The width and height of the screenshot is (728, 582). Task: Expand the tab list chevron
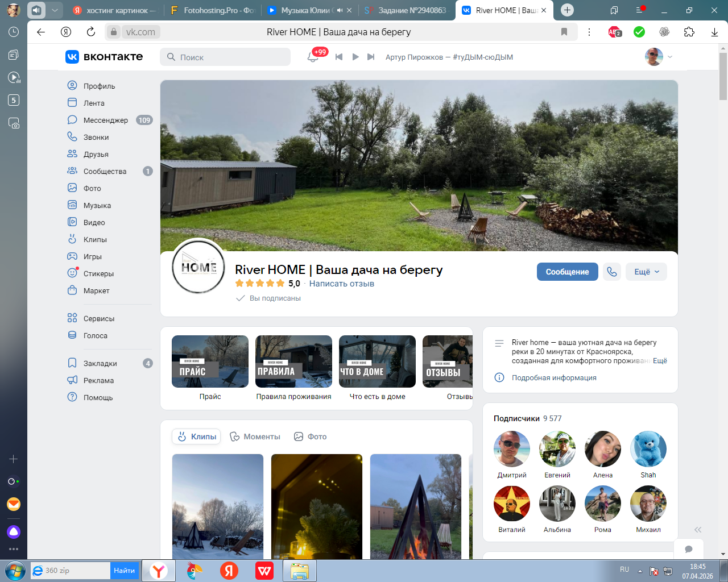[55, 10]
